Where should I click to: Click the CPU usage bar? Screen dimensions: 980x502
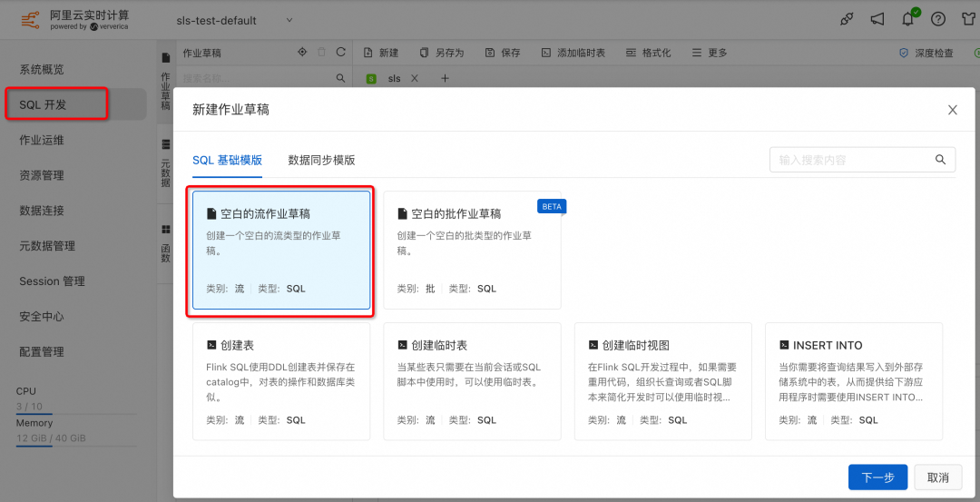point(75,415)
